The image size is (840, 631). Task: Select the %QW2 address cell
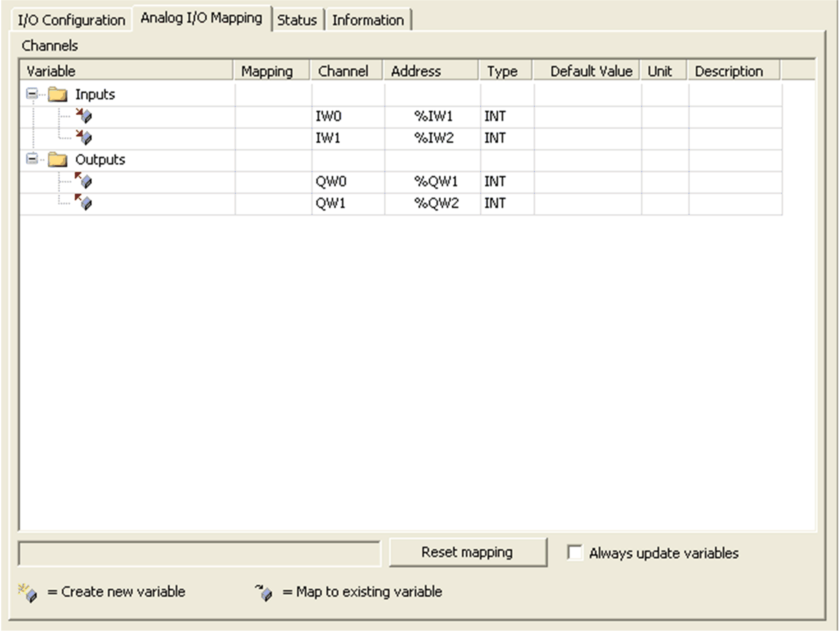coord(436,203)
